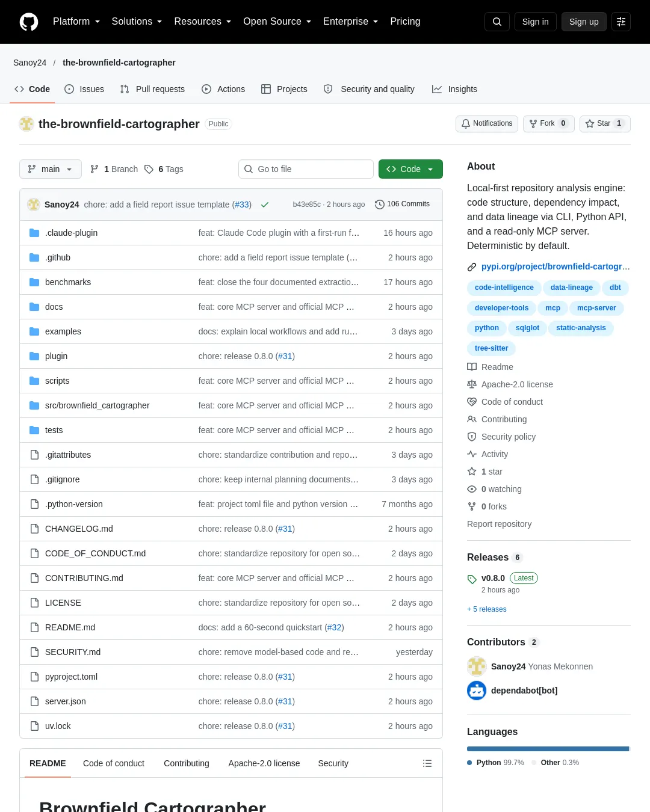
Task: Open the Projects tab
Action: [284, 89]
